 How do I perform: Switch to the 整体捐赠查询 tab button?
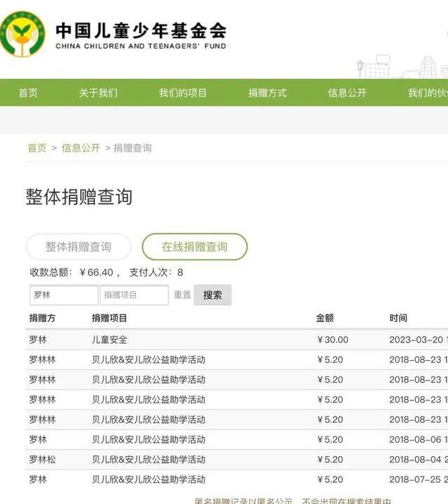click(x=78, y=247)
